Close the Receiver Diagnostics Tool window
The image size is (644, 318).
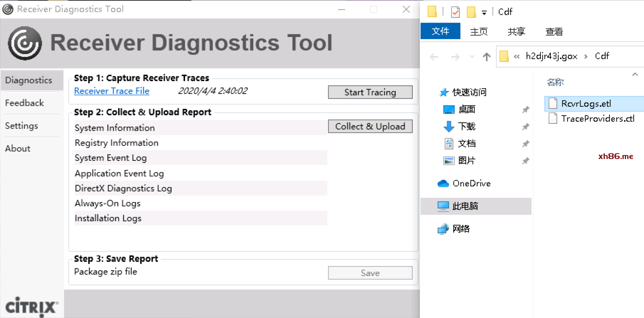point(406,9)
